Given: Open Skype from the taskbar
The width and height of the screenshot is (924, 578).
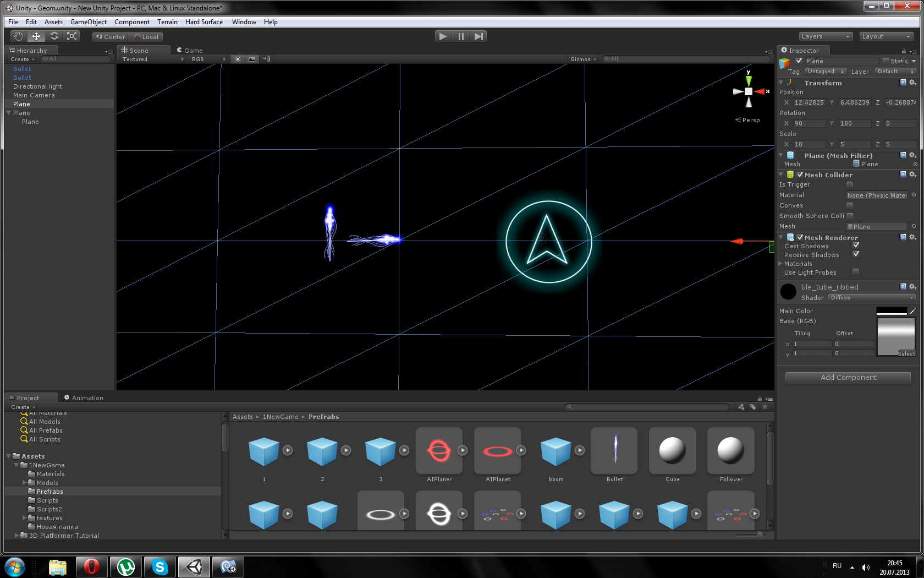Looking at the screenshot, I should pos(159,566).
